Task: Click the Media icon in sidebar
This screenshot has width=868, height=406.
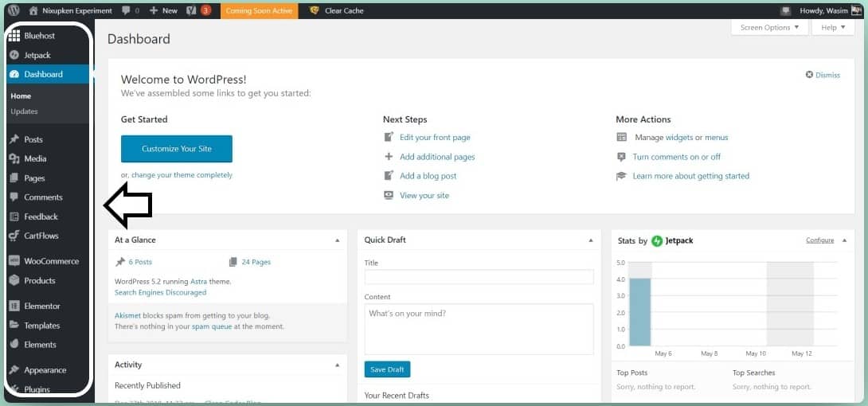Action: click(14, 158)
